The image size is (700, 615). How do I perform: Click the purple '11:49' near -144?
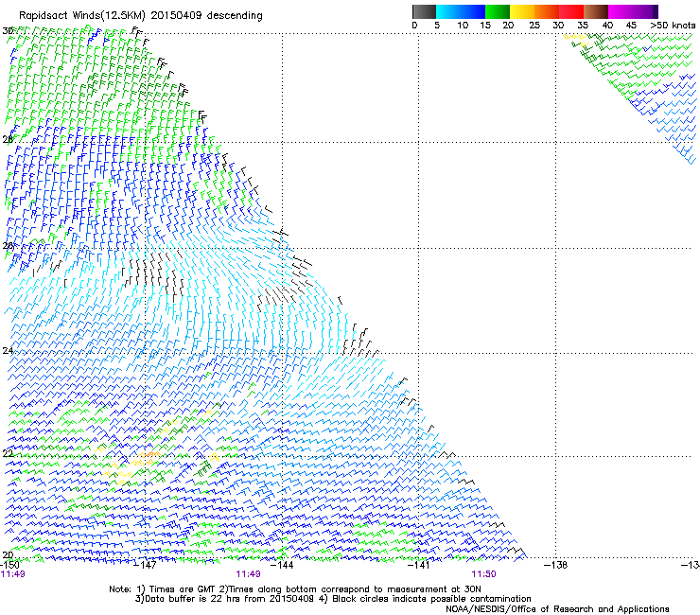pyautogui.click(x=248, y=574)
